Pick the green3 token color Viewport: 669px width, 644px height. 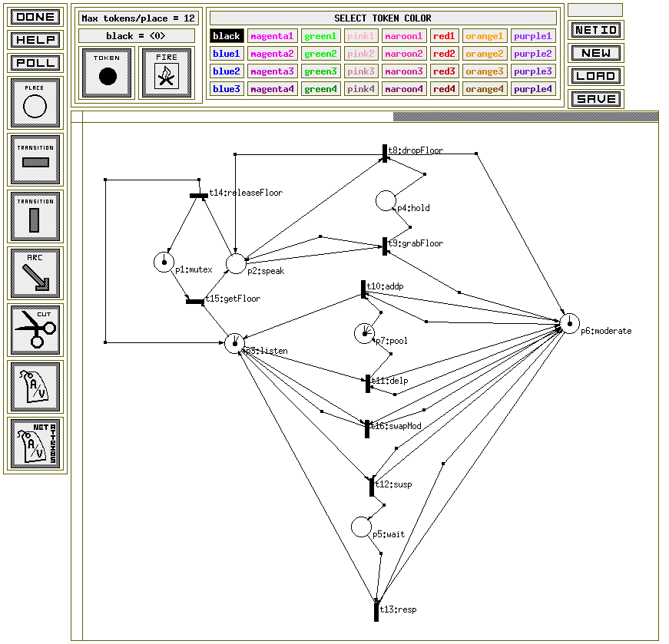(x=320, y=71)
